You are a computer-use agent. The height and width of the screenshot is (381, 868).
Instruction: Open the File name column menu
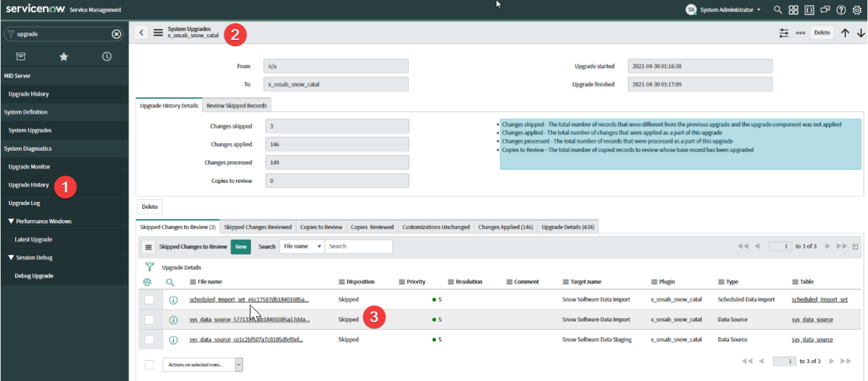pos(193,282)
